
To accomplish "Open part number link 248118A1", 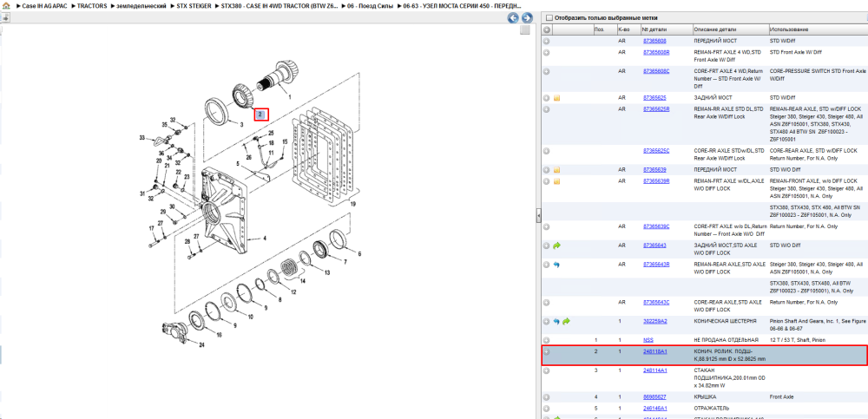I will 654,351.
